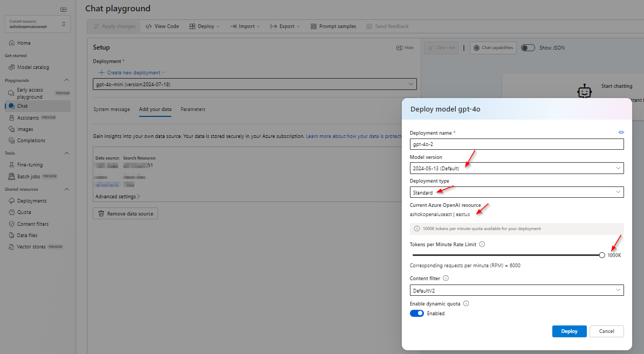
Task: Open Prompt samples
Action: point(333,26)
